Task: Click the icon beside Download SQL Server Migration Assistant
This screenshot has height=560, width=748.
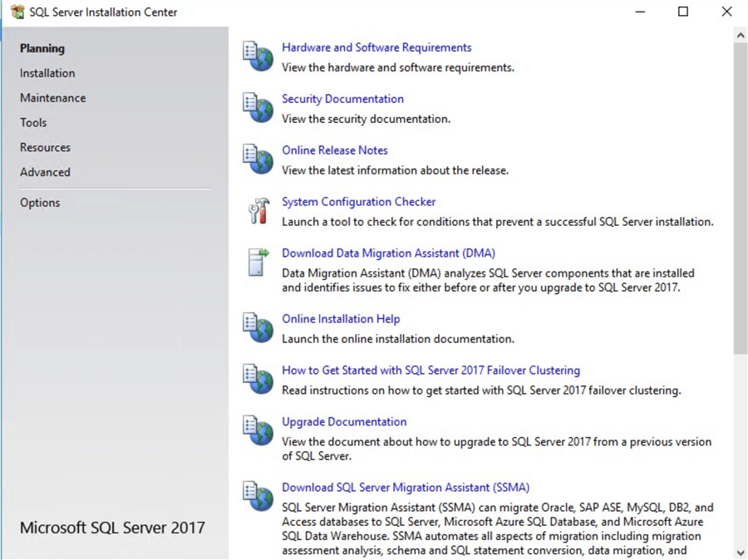Action: 257,496
